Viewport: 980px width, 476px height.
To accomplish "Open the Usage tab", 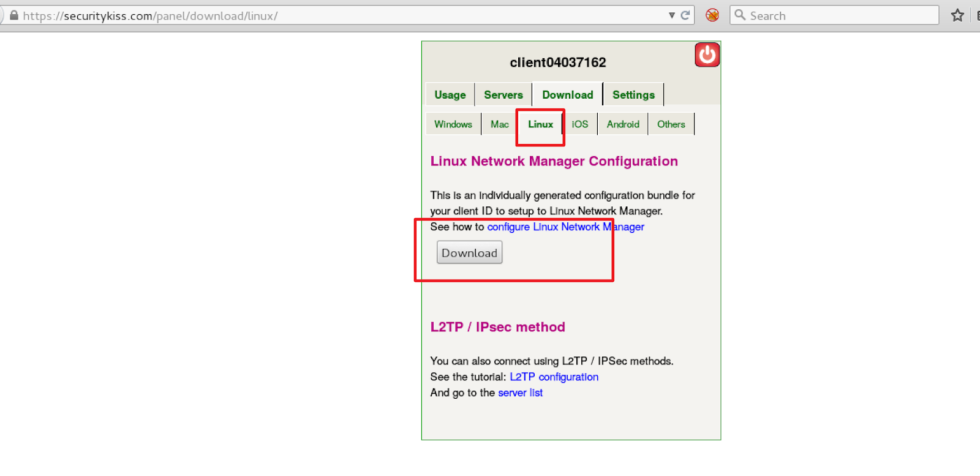I will coord(450,94).
